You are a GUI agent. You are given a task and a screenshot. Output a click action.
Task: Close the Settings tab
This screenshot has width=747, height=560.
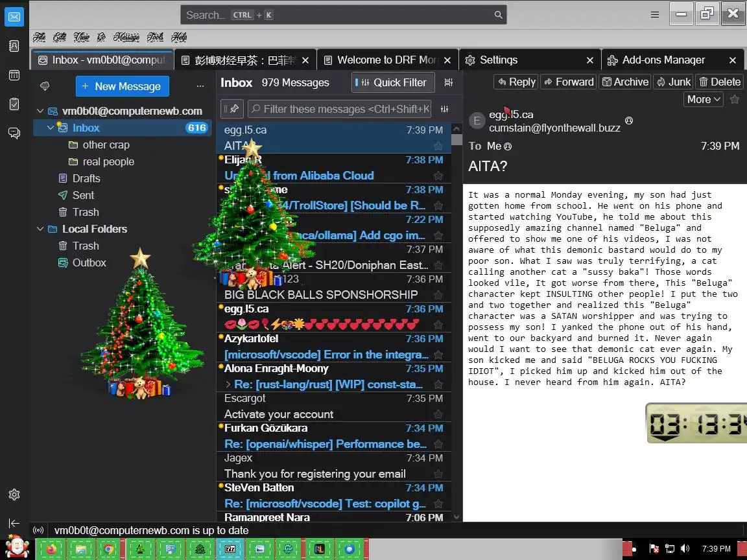590,60
